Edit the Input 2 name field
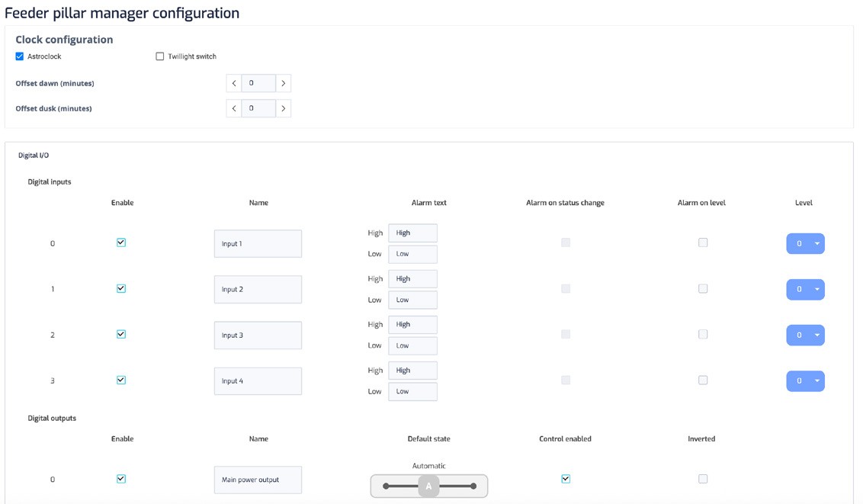Screen dimensions: 863x504 (258, 290)
